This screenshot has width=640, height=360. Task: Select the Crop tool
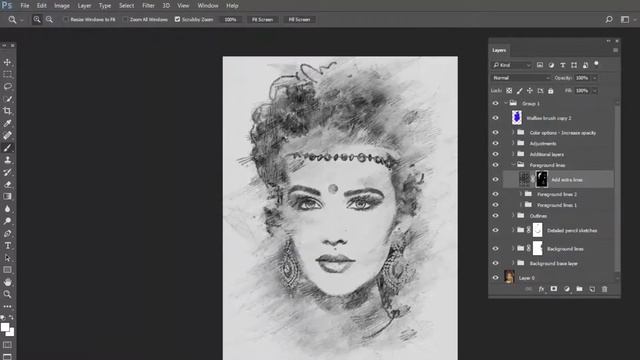(7, 111)
